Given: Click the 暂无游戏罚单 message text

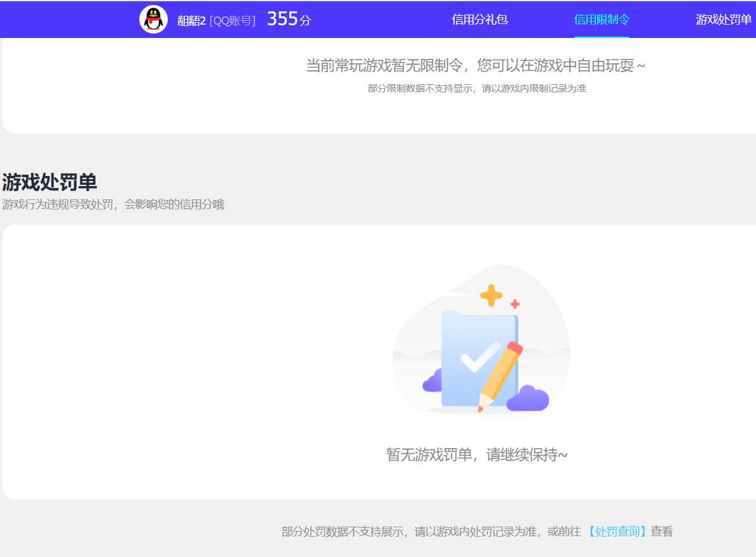Looking at the screenshot, I should (x=478, y=455).
